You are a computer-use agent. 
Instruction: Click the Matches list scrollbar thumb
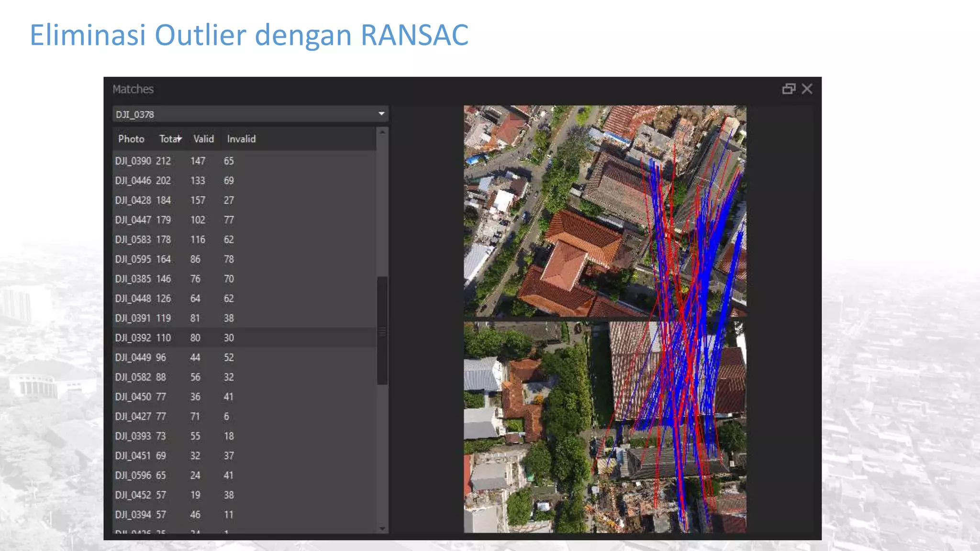click(382, 330)
